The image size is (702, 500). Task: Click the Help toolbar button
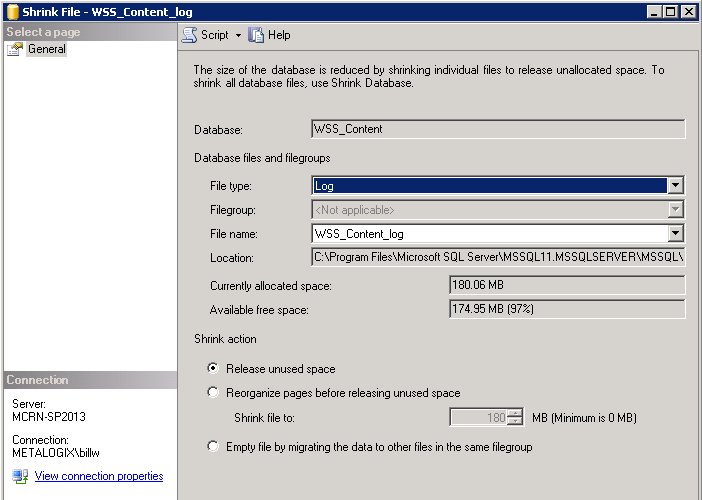click(x=270, y=35)
